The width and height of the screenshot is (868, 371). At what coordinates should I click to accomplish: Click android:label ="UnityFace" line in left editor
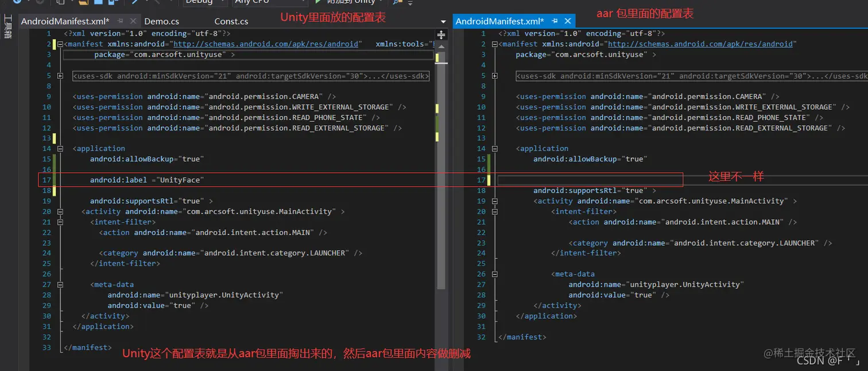pos(147,180)
